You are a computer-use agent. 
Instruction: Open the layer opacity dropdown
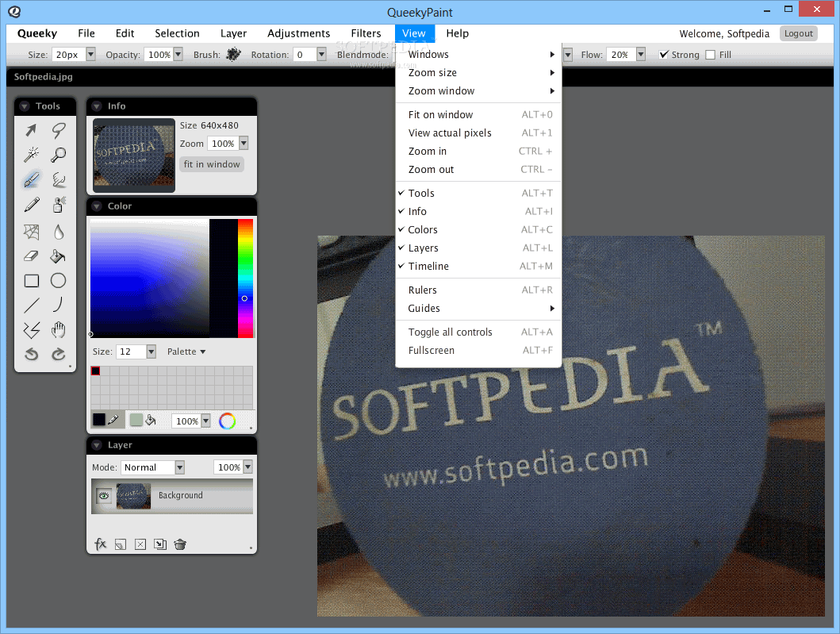(x=247, y=467)
